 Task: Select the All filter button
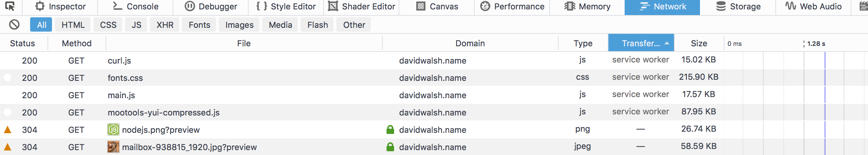[42, 25]
